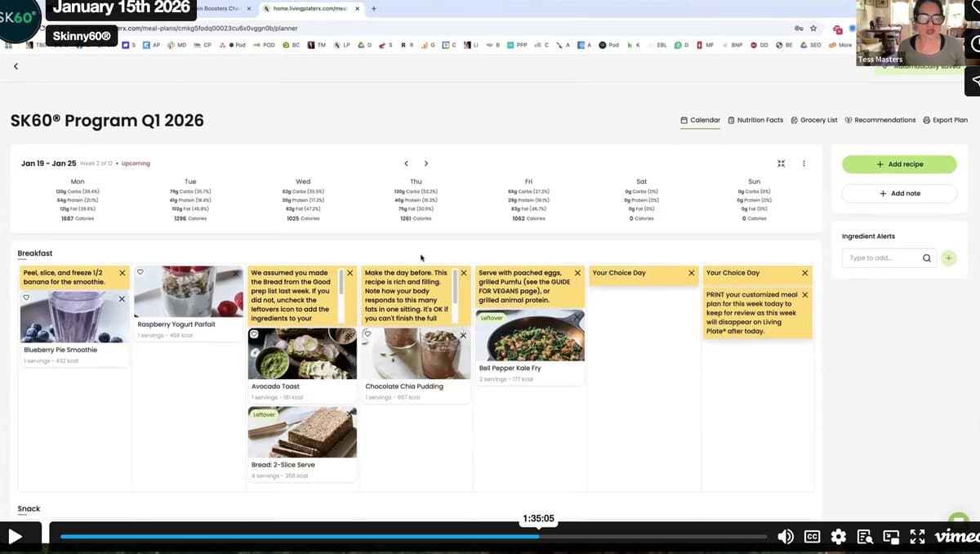Screen dimensions: 980x554
Task: Turn on closed captions in player
Action: 812,537
